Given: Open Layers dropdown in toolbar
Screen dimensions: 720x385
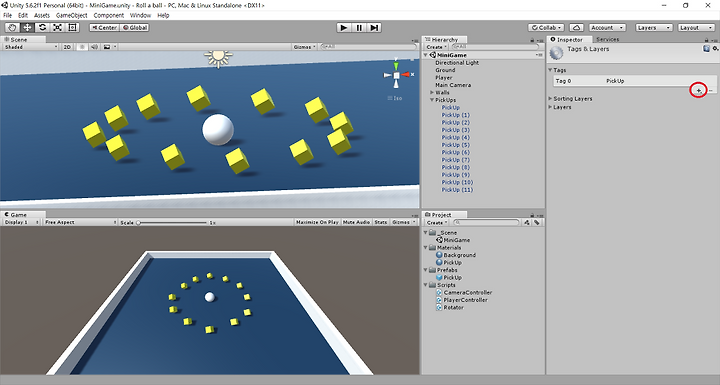Looking at the screenshot, I should coord(654,28).
